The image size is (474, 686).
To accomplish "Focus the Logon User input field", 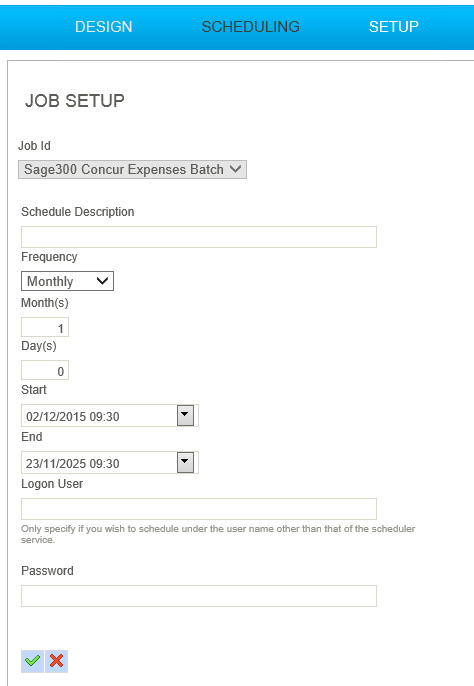I will [199, 509].
